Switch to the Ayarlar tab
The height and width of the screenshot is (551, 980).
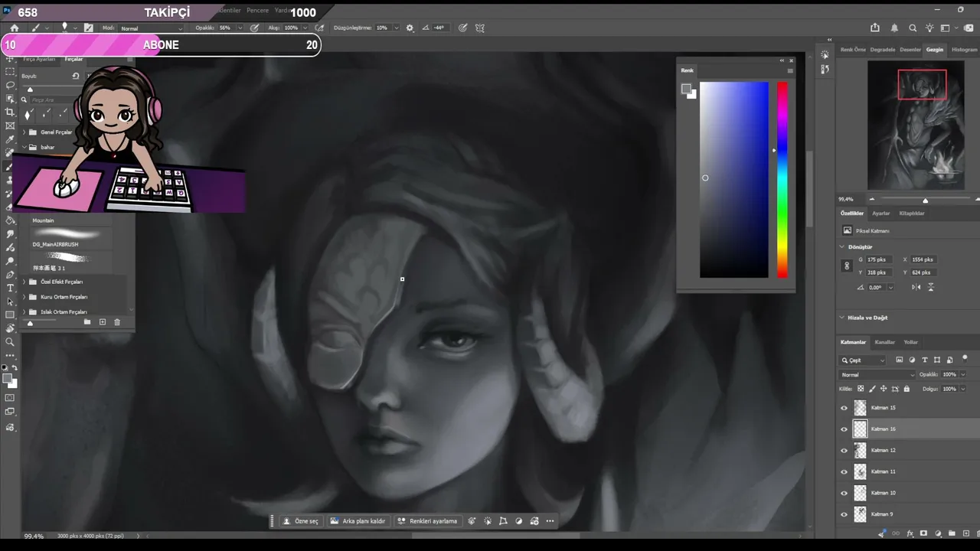click(881, 214)
